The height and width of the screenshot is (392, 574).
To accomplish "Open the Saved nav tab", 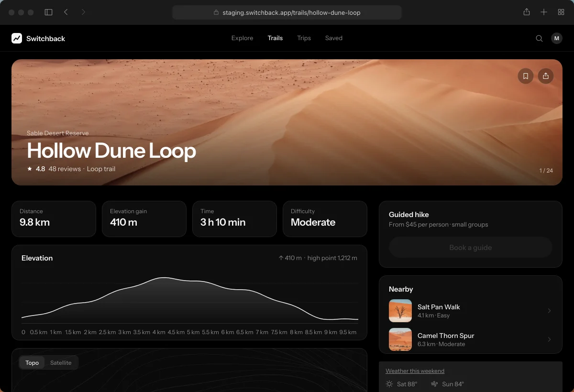I will pyautogui.click(x=334, y=38).
